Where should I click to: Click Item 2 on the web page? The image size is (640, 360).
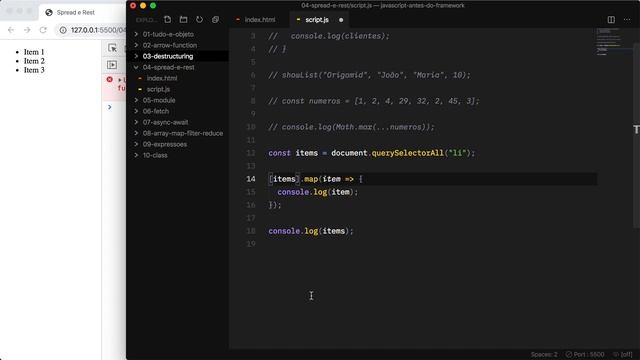(x=34, y=61)
